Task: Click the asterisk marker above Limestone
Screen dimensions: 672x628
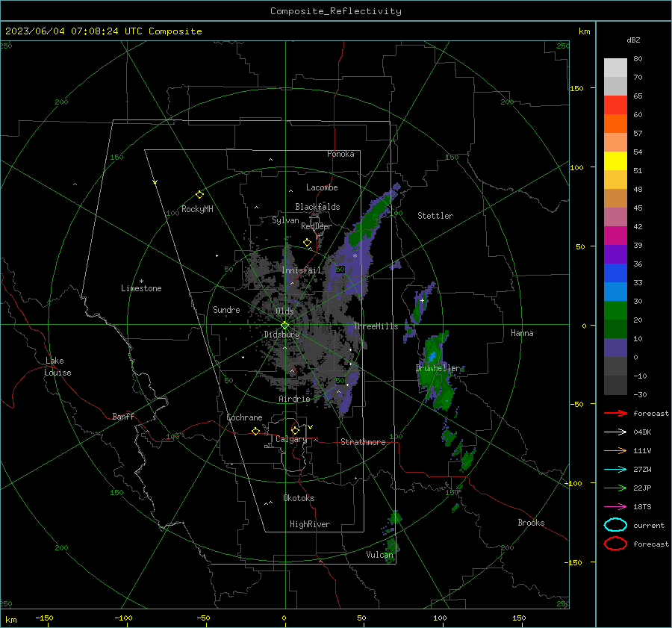Action: [x=141, y=282]
